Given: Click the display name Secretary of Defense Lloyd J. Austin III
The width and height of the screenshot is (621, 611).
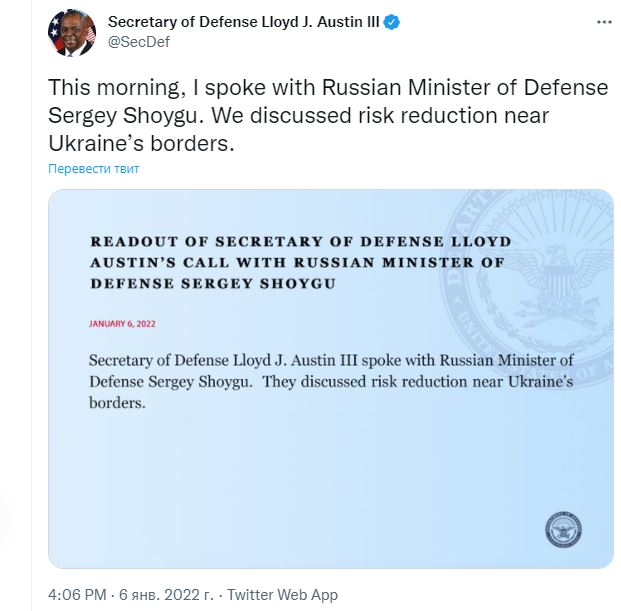Looking at the screenshot, I should tap(244, 22).
